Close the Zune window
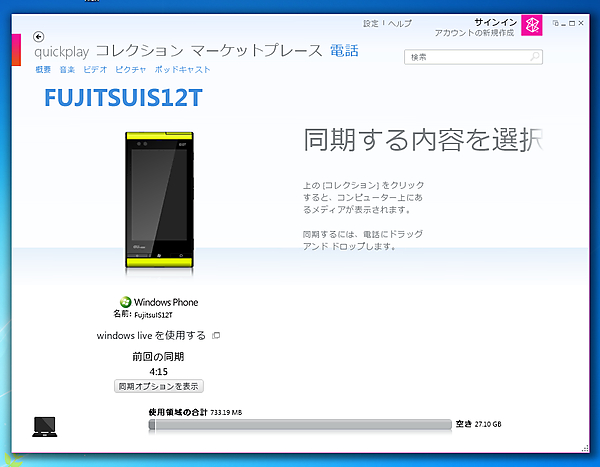 point(581,23)
